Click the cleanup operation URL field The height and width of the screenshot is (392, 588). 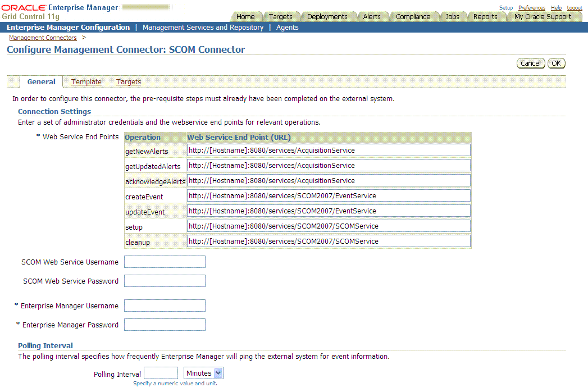(x=329, y=241)
